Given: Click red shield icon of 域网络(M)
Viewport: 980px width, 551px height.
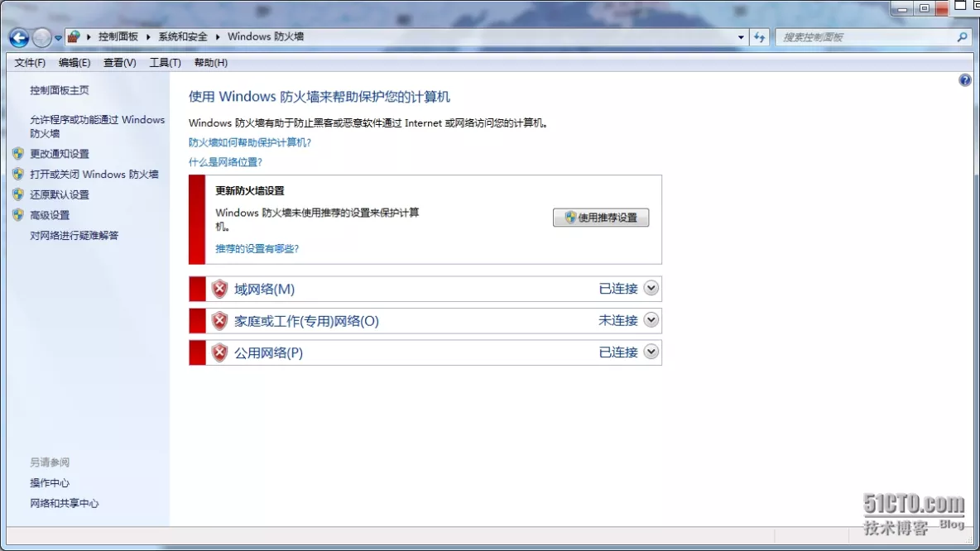Looking at the screenshot, I should click(x=219, y=289).
